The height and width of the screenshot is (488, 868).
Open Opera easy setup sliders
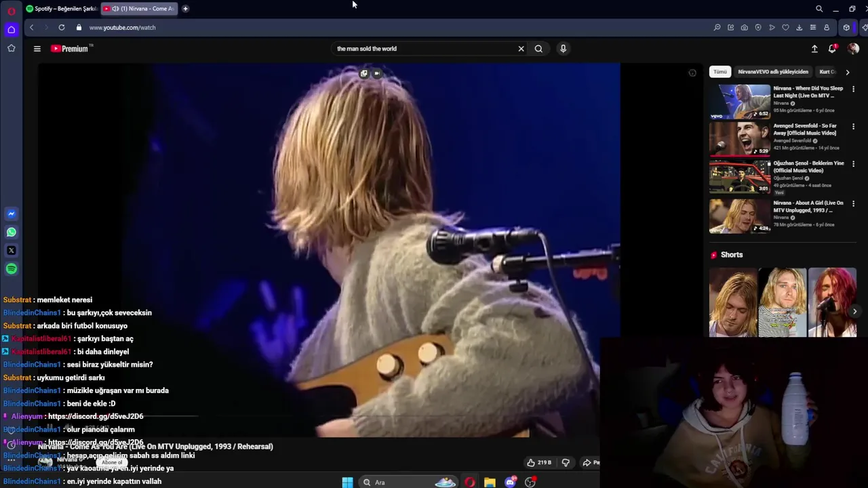(812, 28)
